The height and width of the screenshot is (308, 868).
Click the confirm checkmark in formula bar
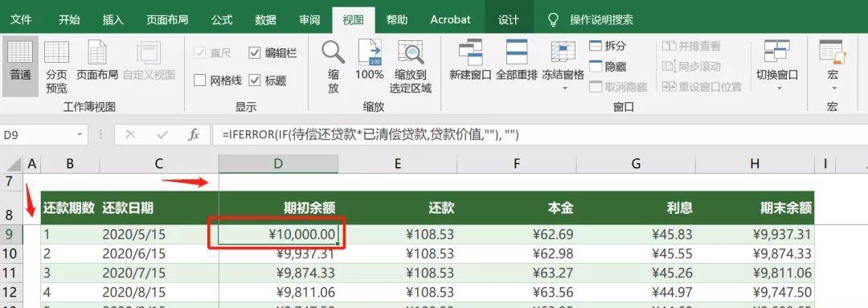162,134
